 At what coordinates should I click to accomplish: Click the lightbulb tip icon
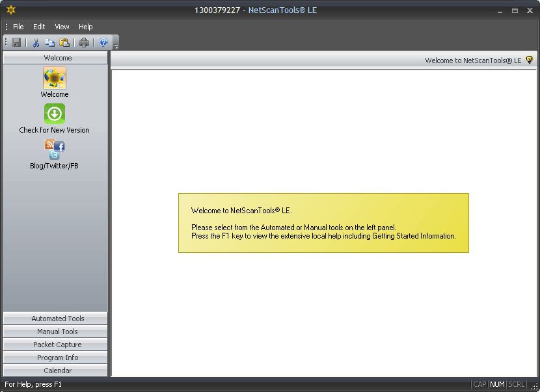click(530, 60)
